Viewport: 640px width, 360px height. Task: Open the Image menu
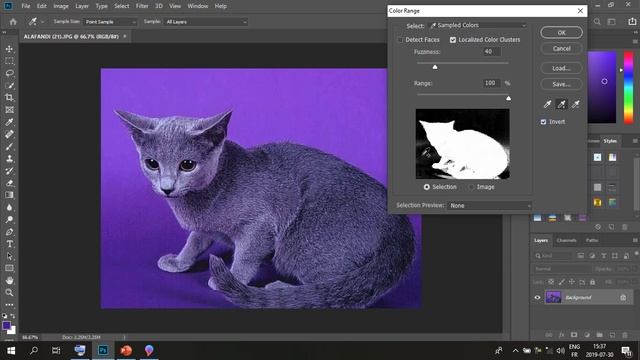coord(61,6)
